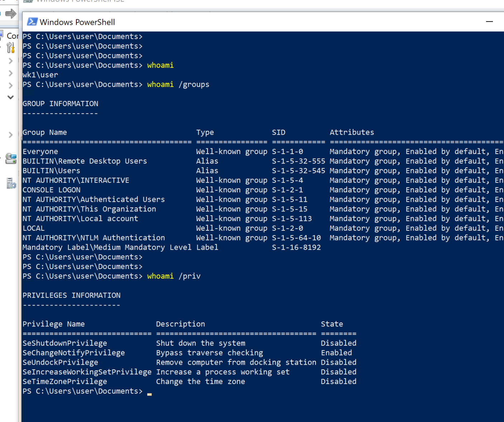This screenshot has width=504, height=422.
Task: Select the Services and Applications server-gear icon
Action: [x=11, y=183]
